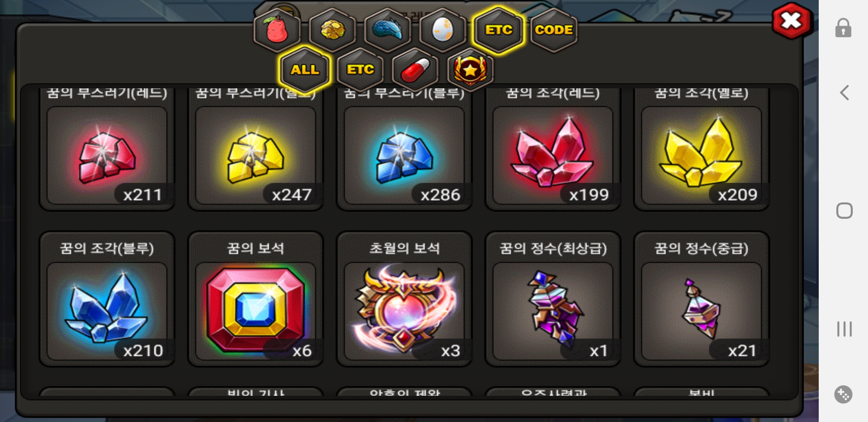Select the red fruit category tab

[277, 30]
